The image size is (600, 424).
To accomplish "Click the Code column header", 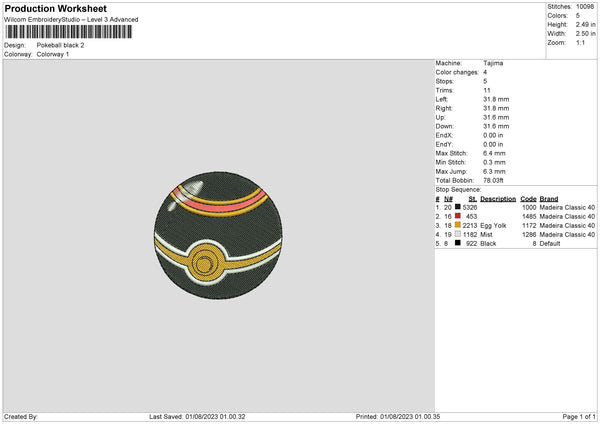I will click(x=528, y=199).
